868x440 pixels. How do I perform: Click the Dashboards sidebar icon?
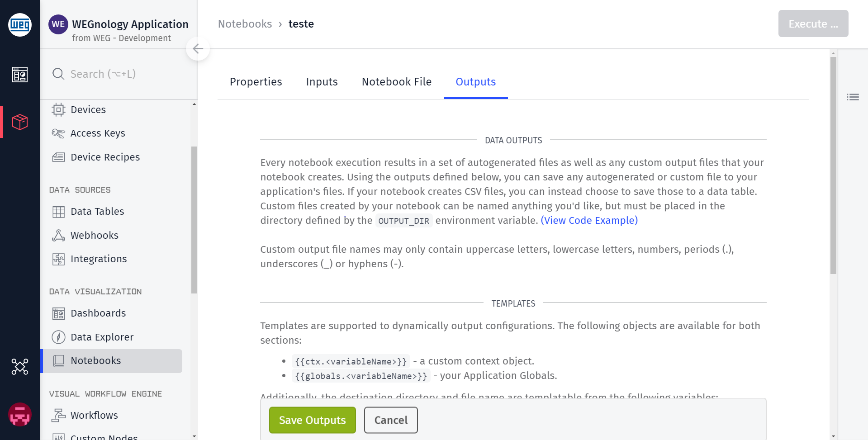(x=58, y=313)
